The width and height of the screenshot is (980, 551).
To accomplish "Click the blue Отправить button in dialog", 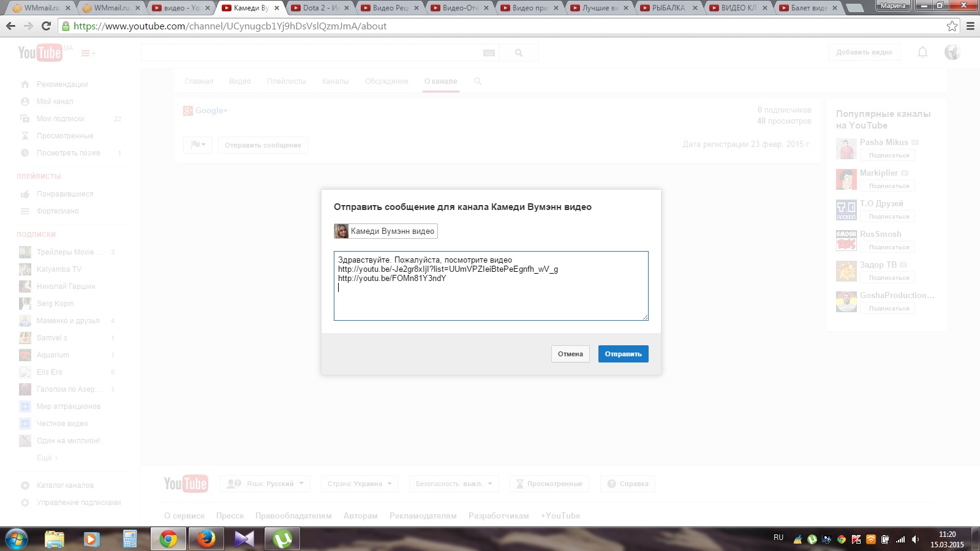I will (624, 354).
